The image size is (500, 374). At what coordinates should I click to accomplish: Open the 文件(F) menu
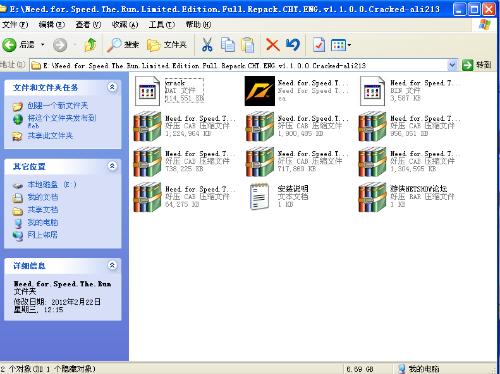click(x=15, y=24)
